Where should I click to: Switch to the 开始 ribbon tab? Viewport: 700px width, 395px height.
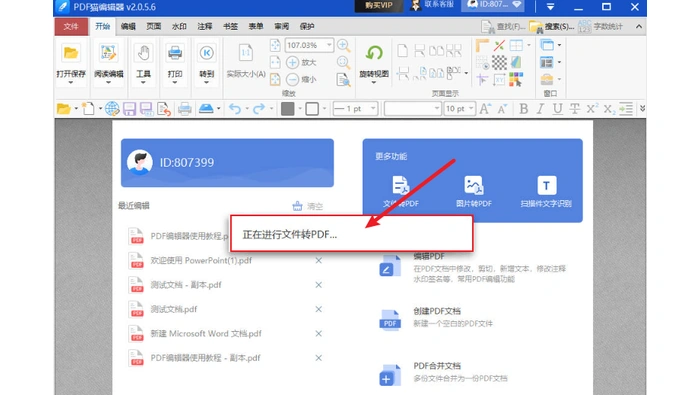coord(102,27)
